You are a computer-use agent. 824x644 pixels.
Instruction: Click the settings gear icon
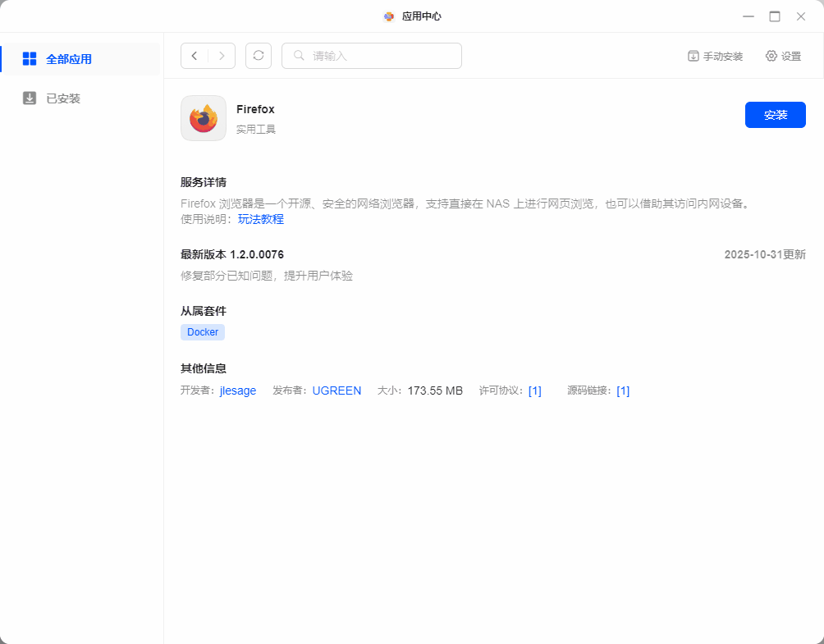[771, 57]
